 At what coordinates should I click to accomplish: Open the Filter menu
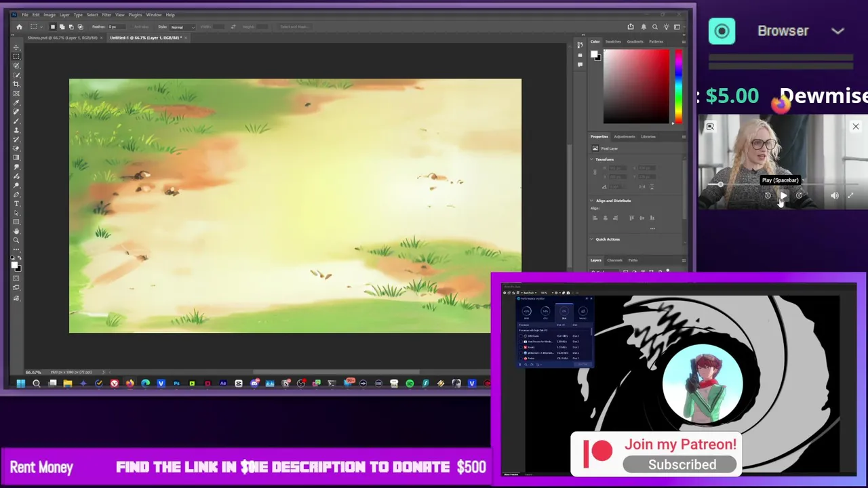click(x=106, y=15)
